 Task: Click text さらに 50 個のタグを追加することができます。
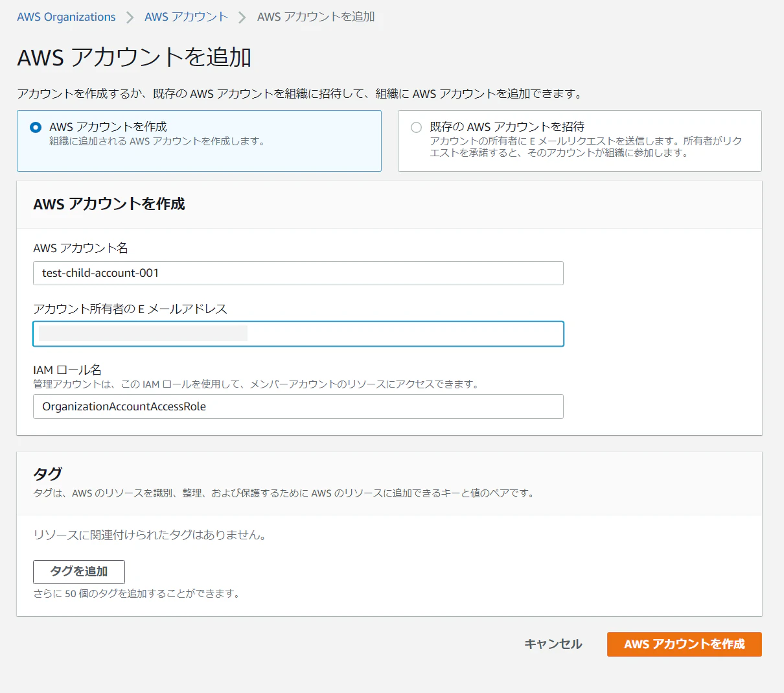point(137,594)
